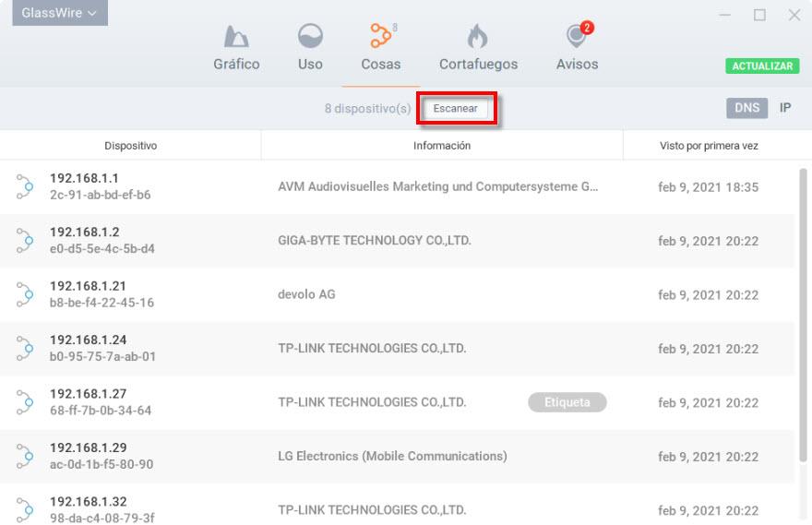Switch the view to IP
This screenshot has height=525, width=812.
pyautogui.click(x=785, y=108)
